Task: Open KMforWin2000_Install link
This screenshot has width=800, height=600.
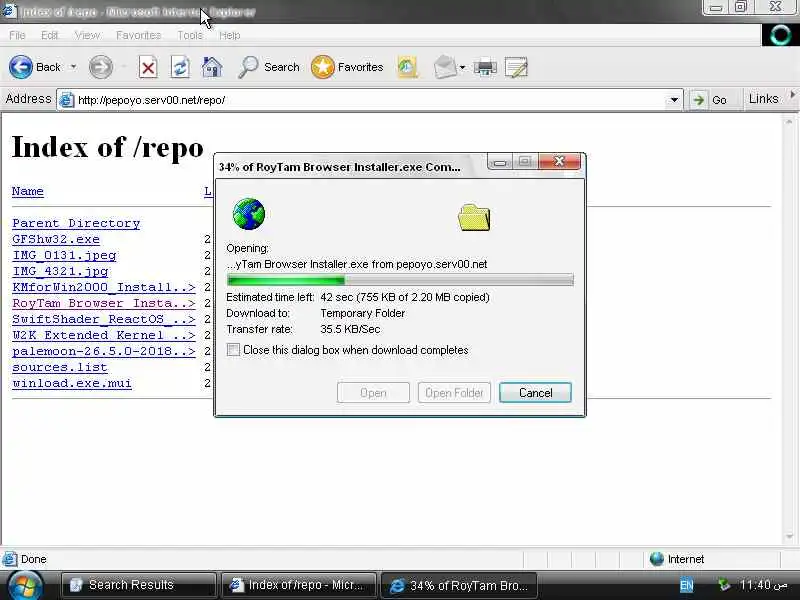Action: click(104, 287)
